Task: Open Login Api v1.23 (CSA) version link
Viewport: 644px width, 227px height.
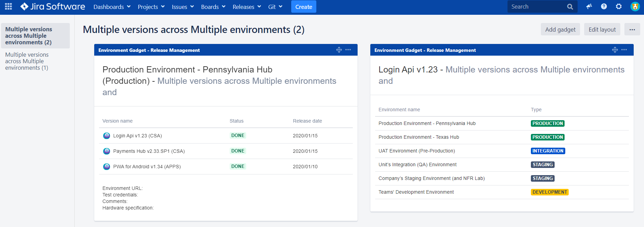Action: 138,136
